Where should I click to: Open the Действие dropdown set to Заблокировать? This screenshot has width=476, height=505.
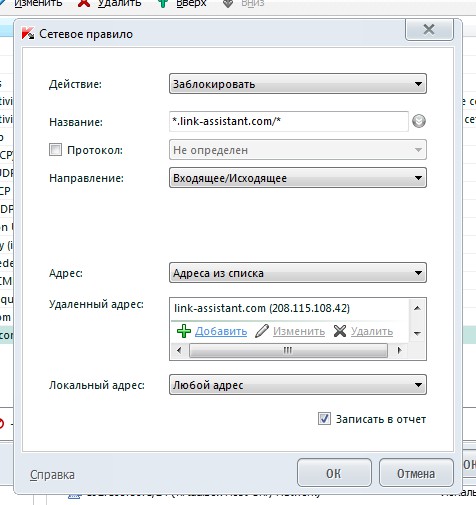pyautogui.click(x=298, y=84)
